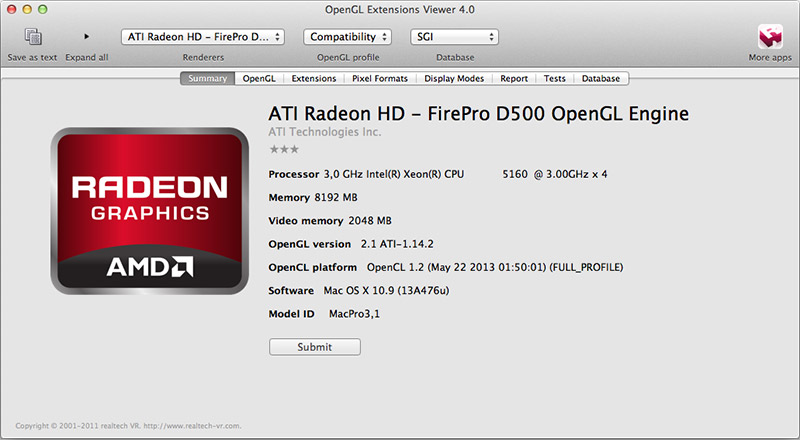The width and height of the screenshot is (800, 440).
Task: Open the SGI Database dropdown
Action: point(454,37)
